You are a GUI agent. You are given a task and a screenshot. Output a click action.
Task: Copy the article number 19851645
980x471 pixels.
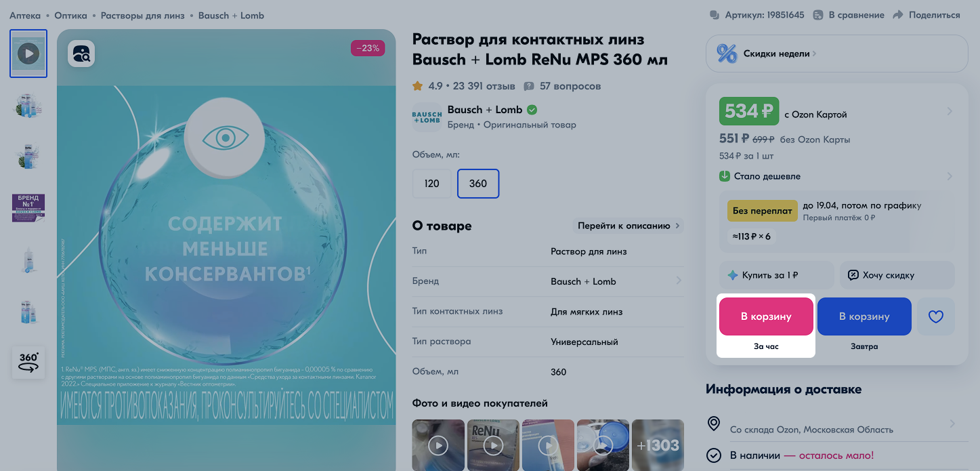click(757, 15)
